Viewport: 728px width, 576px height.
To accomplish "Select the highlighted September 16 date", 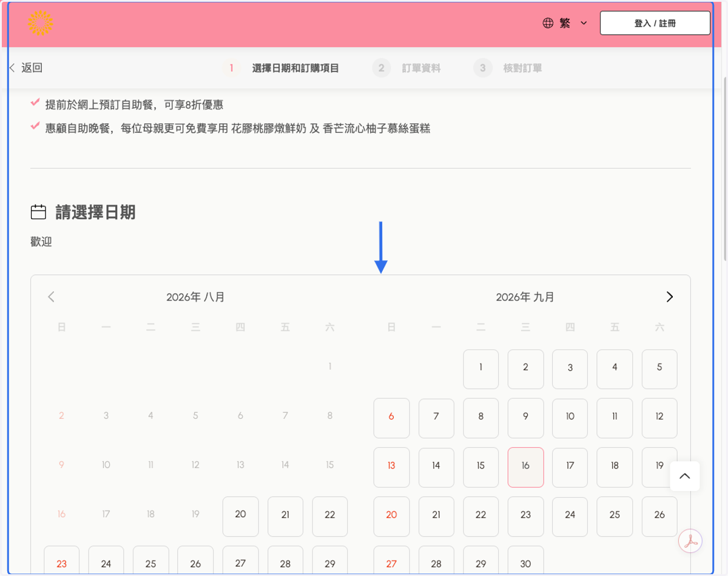I will 526,467.
